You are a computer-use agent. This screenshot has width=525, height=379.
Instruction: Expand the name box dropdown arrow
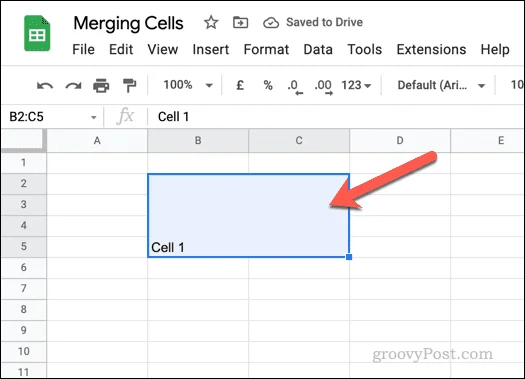[x=93, y=117]
